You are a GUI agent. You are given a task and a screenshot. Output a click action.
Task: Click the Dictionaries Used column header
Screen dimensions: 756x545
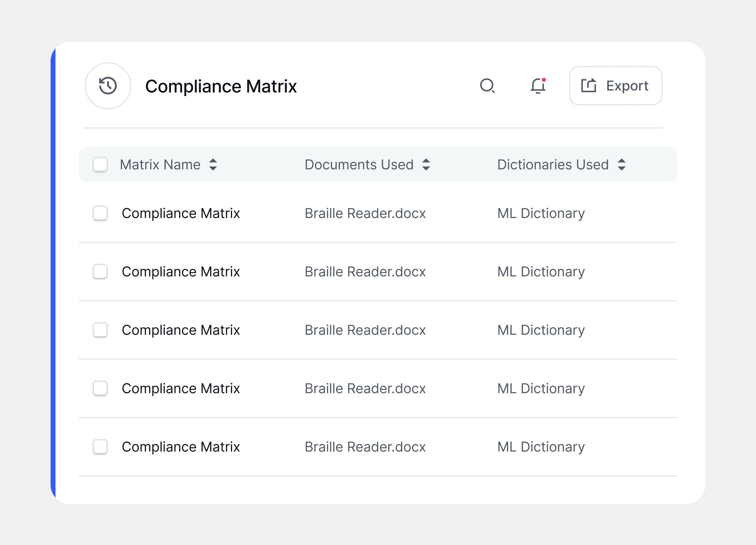pos(553,164)
